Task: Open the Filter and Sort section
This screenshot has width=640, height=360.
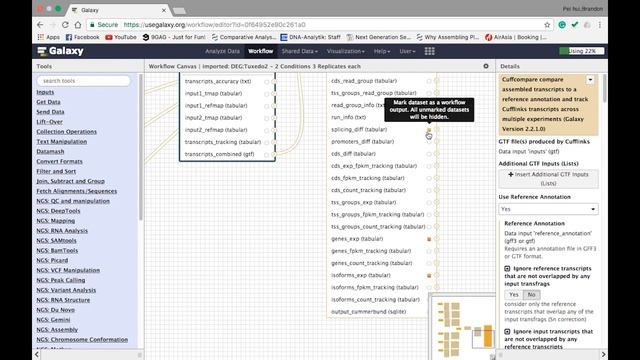Action: pyautogui.click(x=56, y=171)
